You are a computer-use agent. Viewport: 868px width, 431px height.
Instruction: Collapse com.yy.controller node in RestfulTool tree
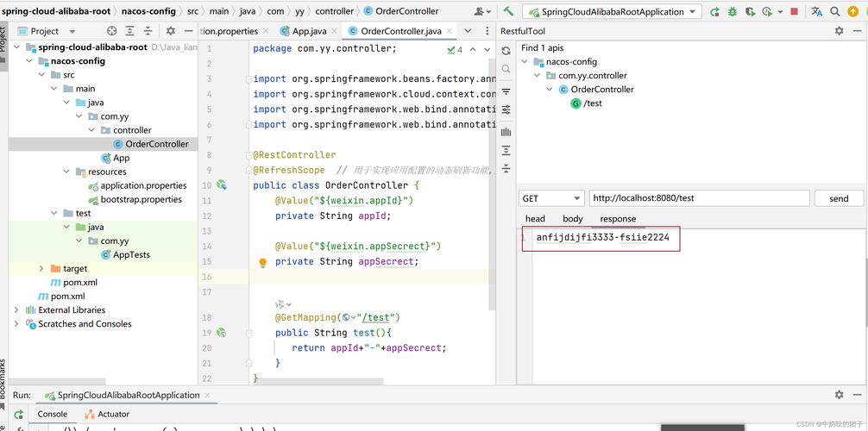(x=538, y=76)
